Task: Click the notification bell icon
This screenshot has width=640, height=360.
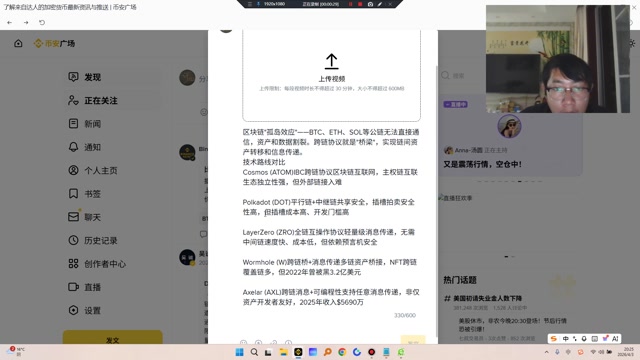Action: tap(73, 147)
